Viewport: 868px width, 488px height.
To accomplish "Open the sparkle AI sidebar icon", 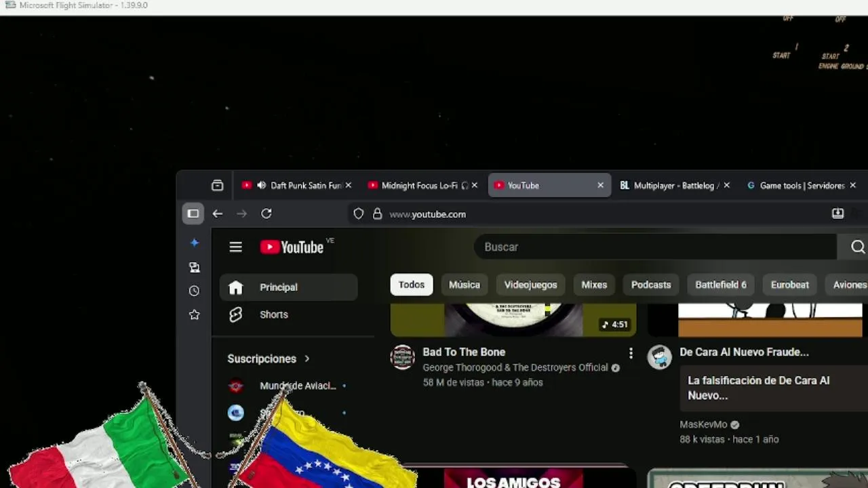I will (x=195, y=243).
